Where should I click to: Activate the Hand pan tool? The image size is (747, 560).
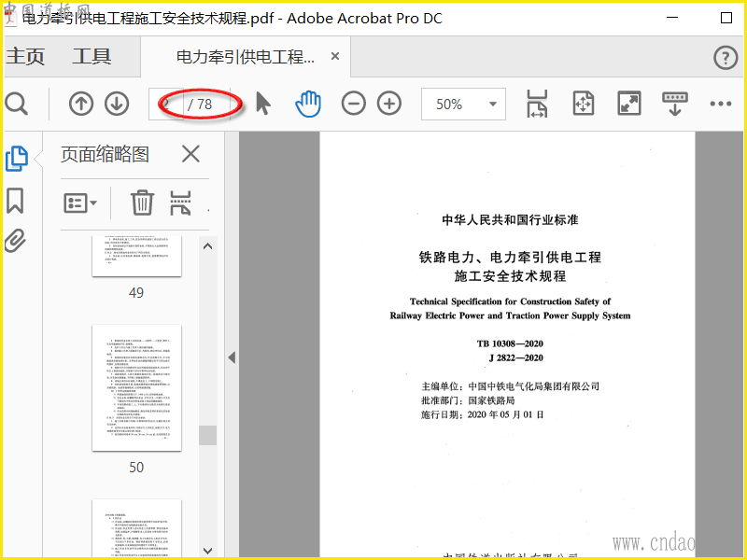pos(308,104)
